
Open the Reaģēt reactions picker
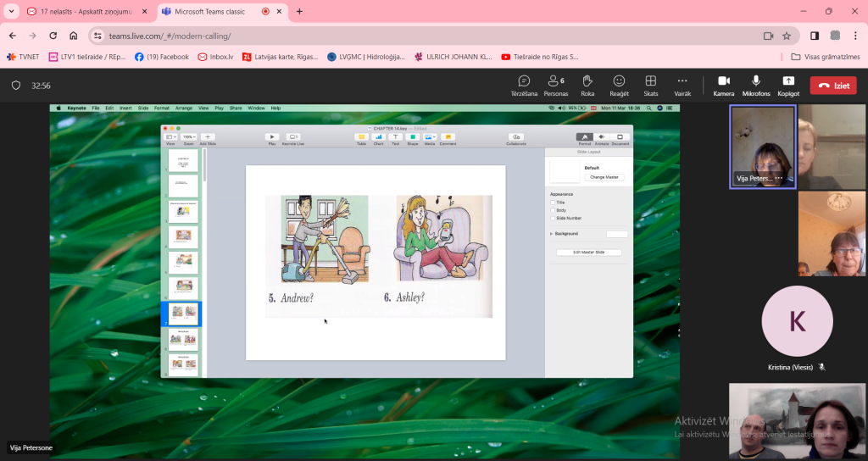(619, 86)
